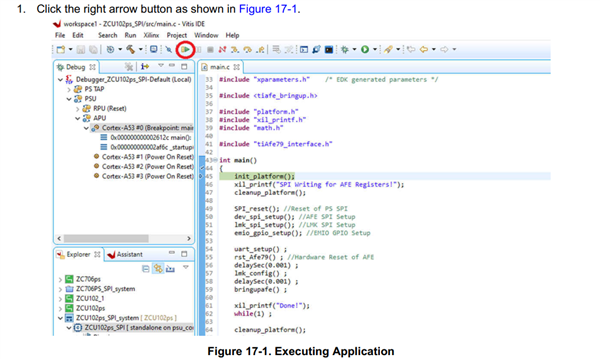600x360 pixels.
Task: Open the Debug panel view menu triangle
Action: point(161,66)
